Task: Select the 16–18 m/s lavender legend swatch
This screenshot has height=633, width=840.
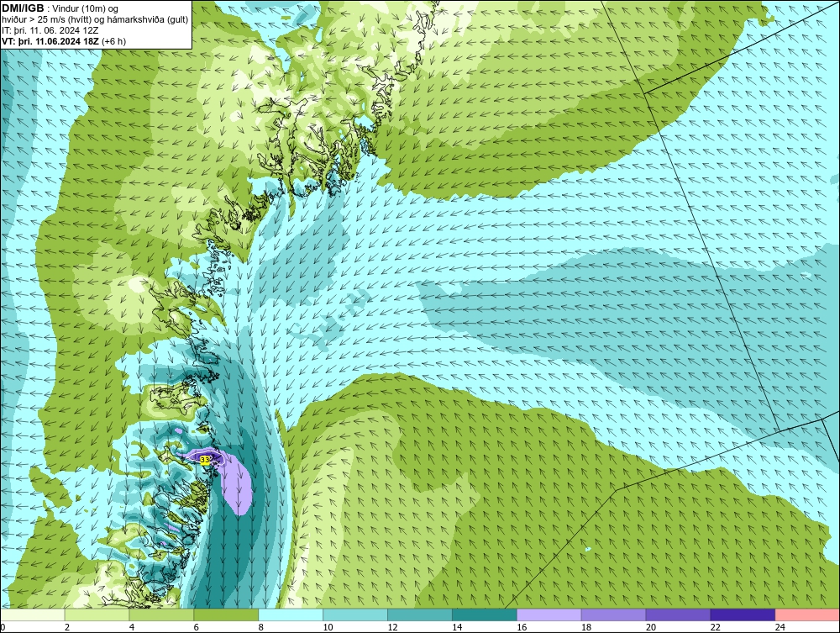Action: [549, 615]
